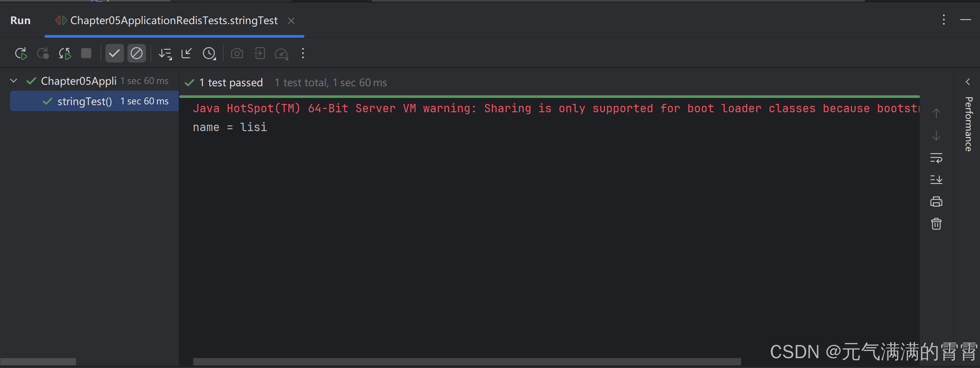Toggle the Show Ignored tests filter
This screenshot has height=368, width=980.
[137, 53]
